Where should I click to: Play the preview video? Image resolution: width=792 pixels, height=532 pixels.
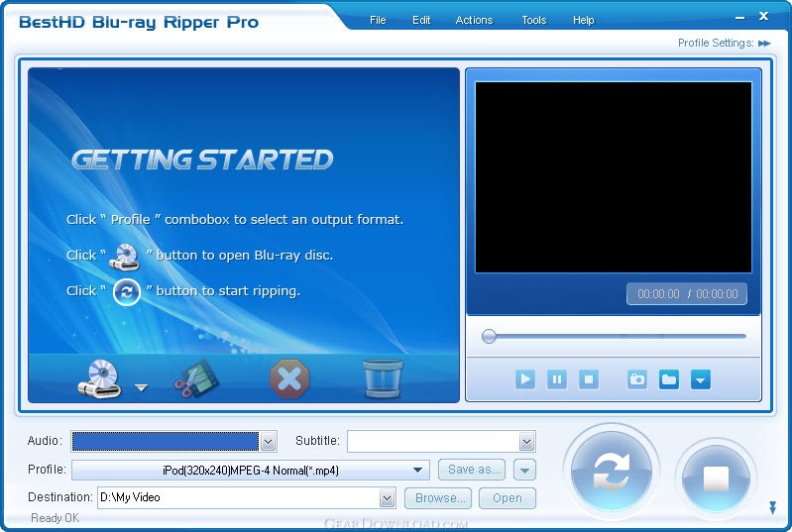pyautogui.click(x=524, y=379)
